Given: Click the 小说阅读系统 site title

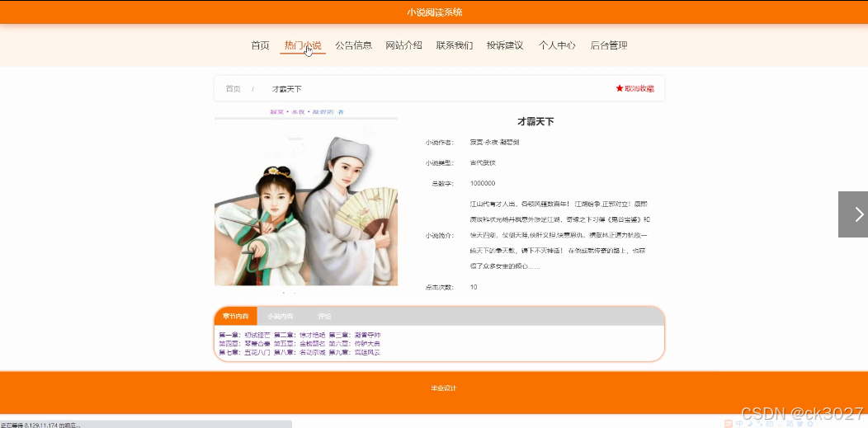Looking at the screenshot, I should click(x=435, y=12).
